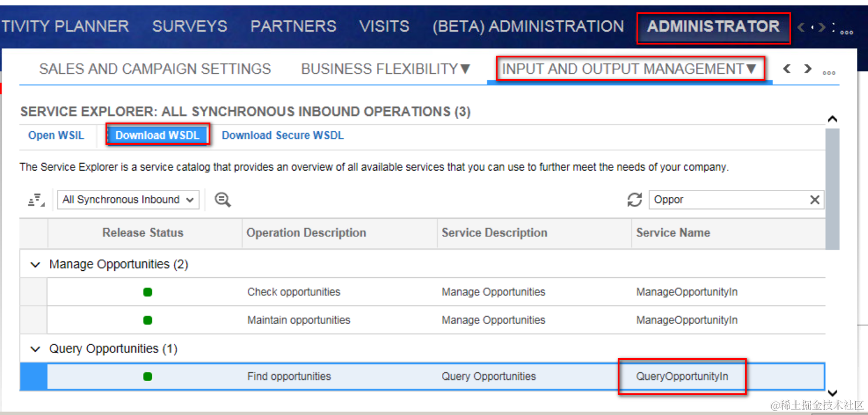Screen dimensions: 868x415
Task: Clear the Oppor search text
Action: 815,200
